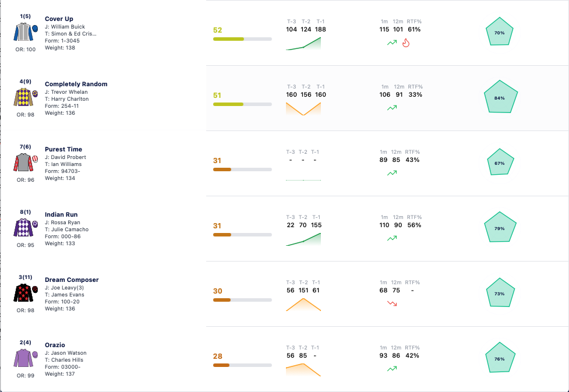
Task: Click the V-shaped orange trend chart for Completely Random
Action: pos(303,109)
